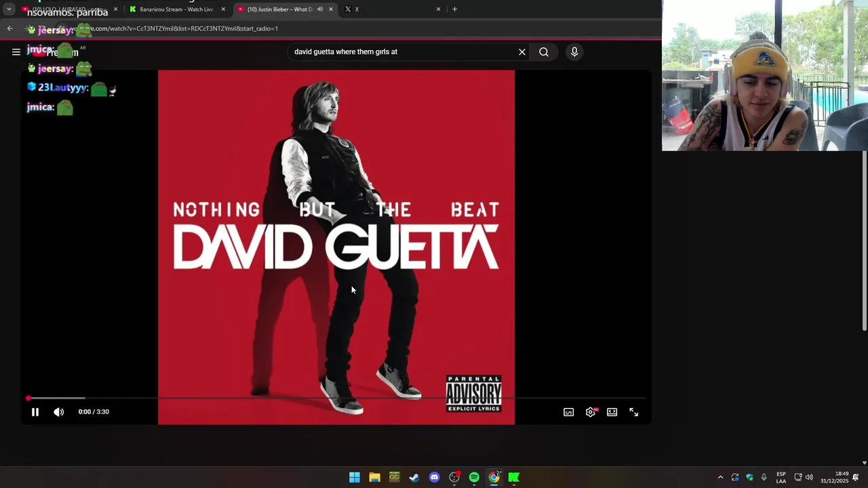Pause the video with the pause button
This screenshot has width=868, height=488.
[35, 412]
